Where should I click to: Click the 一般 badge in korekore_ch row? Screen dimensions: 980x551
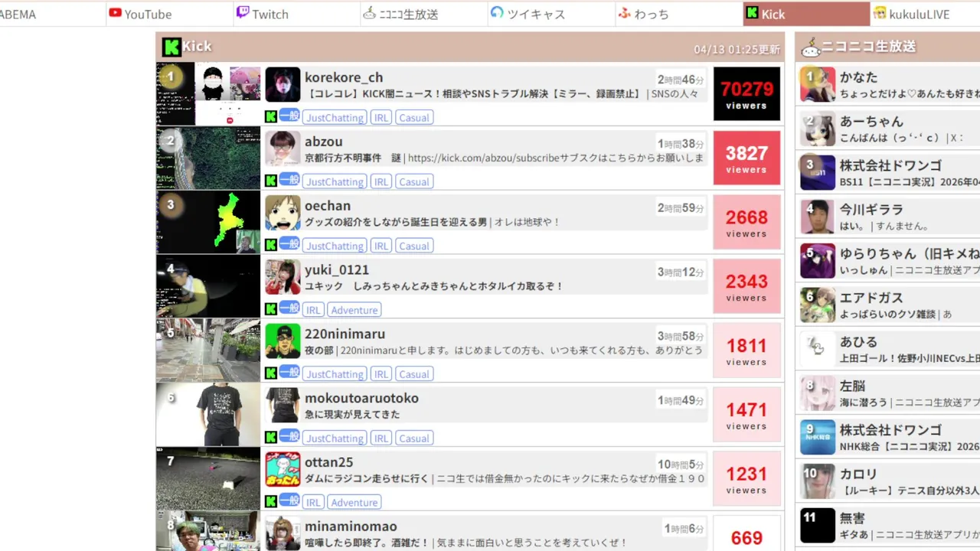pyautogui.click(x=289, y=116)
